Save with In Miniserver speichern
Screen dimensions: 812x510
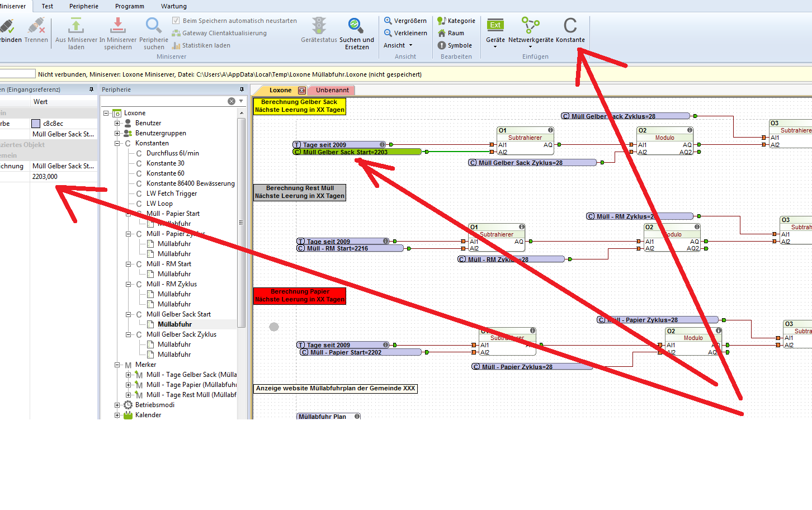[118, 34]
